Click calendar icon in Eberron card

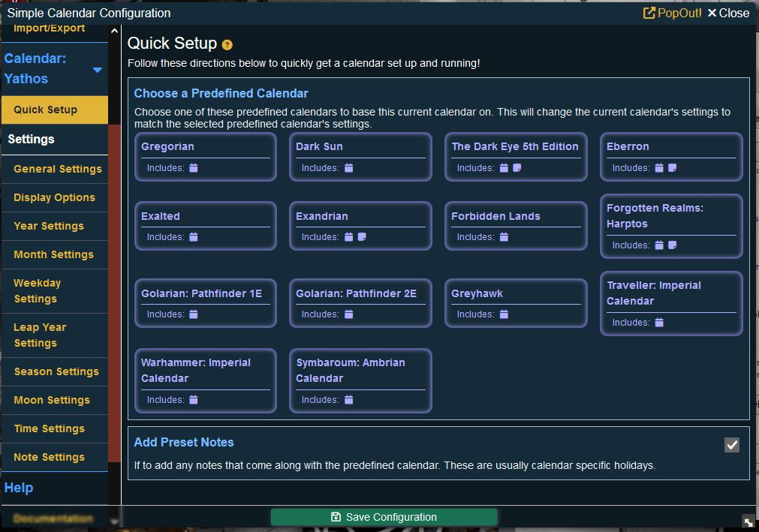(659, 168)
